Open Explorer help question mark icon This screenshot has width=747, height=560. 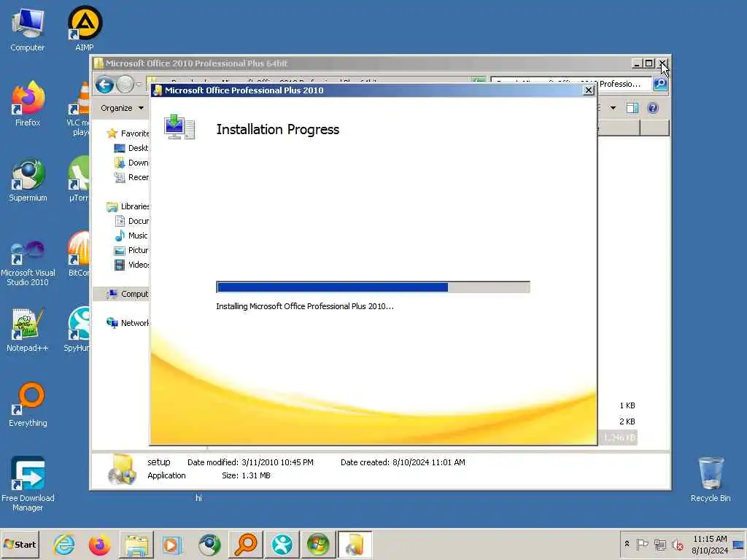click(x=653, y=108)
